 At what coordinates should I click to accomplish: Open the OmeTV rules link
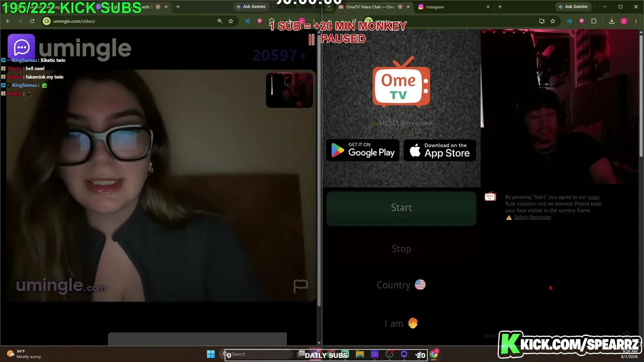tap(593, 197)
